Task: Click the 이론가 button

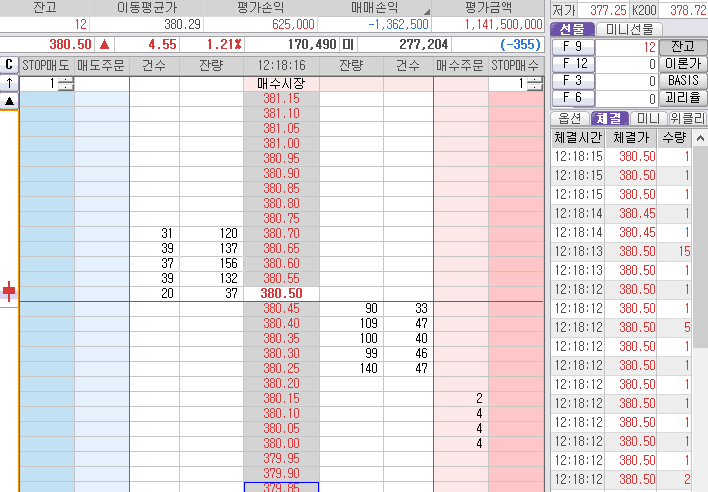Action: [683, 64]
